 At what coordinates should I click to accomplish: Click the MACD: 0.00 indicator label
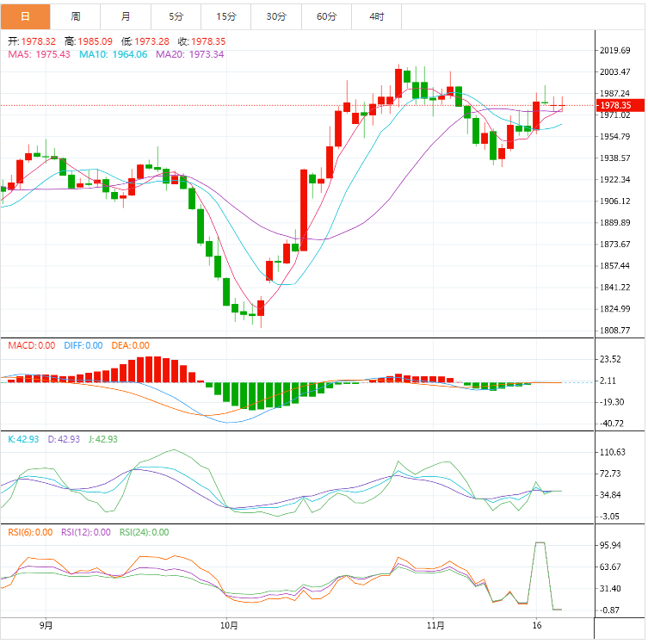coord(32,345)
